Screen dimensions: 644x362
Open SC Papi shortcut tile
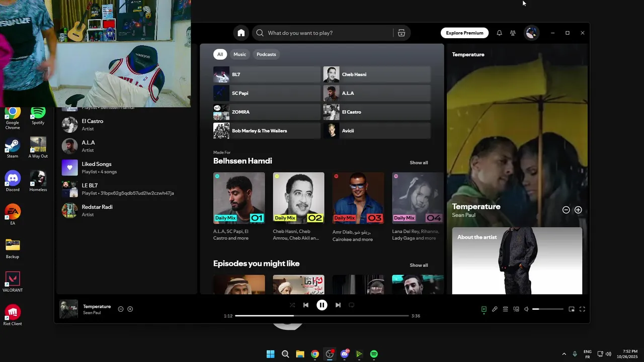(267, 93)
